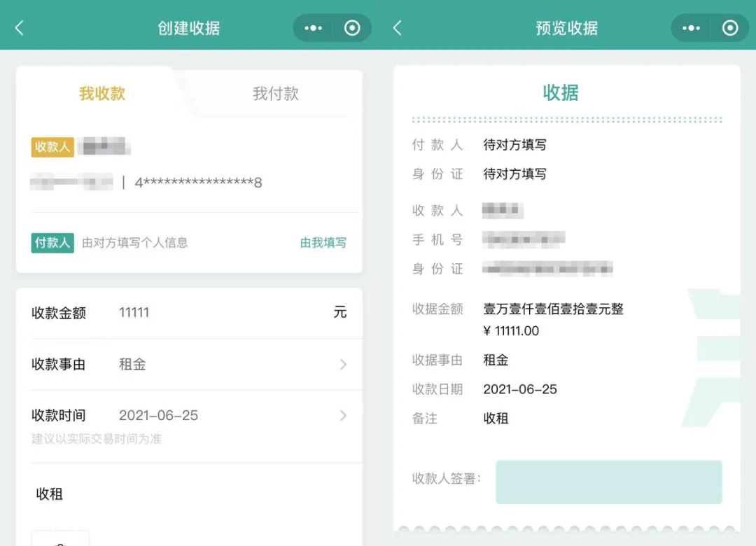Edit the 收款金额 amount 11111
The width and height of the screenshot is (756, 546).
[x=134, y=313]
